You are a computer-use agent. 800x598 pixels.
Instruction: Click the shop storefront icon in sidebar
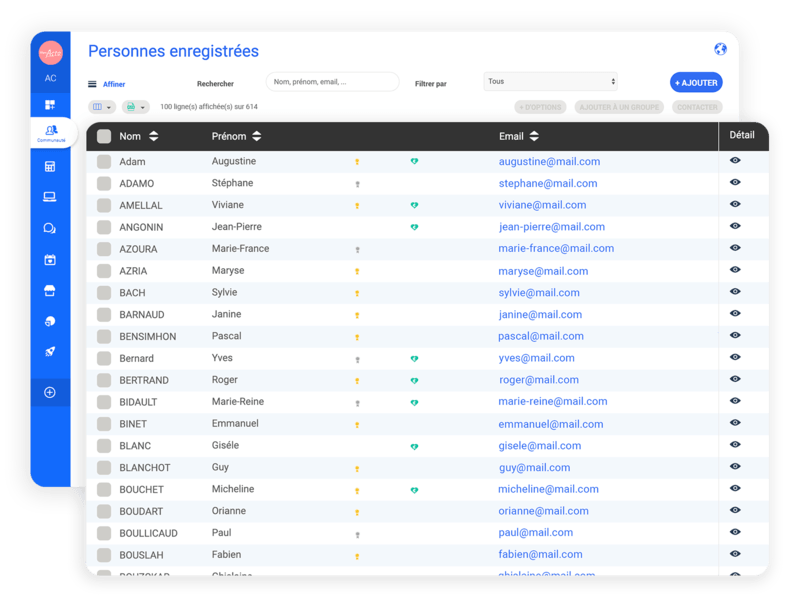coord(50,291)
